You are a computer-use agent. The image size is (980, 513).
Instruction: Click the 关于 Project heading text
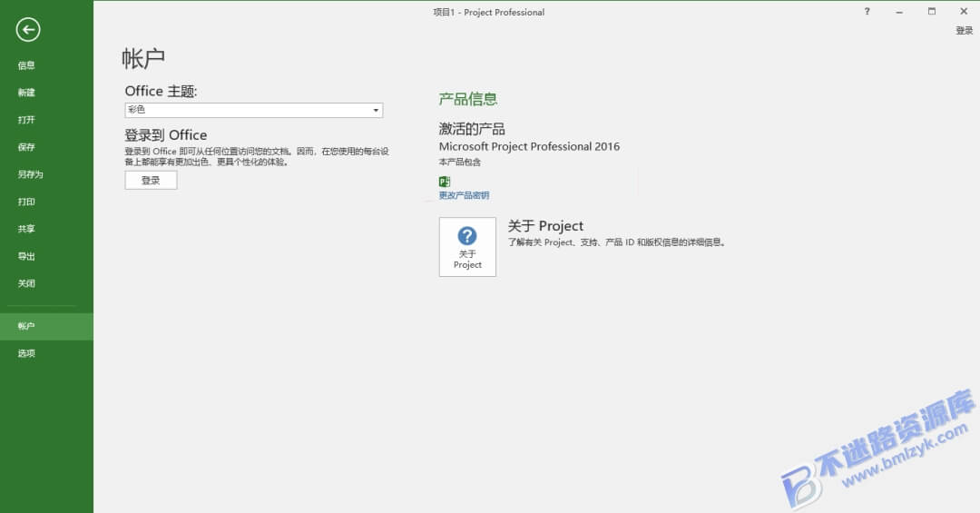(545, 226)
